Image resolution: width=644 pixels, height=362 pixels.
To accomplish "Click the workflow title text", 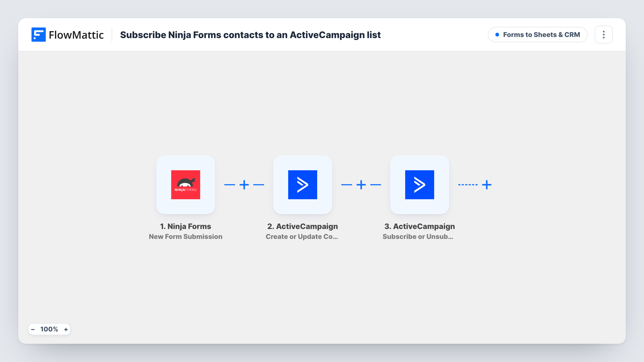I will click(x=250, y=35).
